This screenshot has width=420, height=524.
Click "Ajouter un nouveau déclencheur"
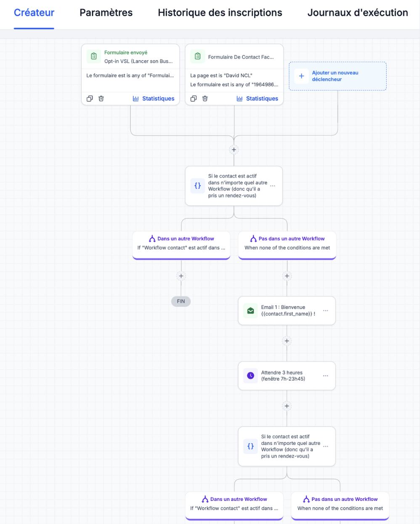pos(338,76)
